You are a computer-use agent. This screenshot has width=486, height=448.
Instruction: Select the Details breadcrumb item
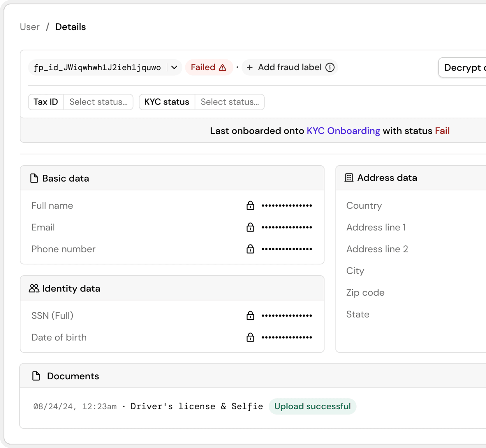coord(71,26)
